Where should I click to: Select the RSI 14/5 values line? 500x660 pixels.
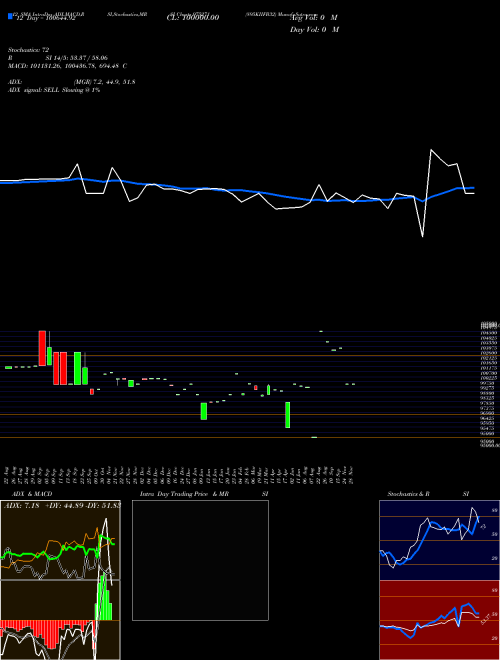pos(58,58)
